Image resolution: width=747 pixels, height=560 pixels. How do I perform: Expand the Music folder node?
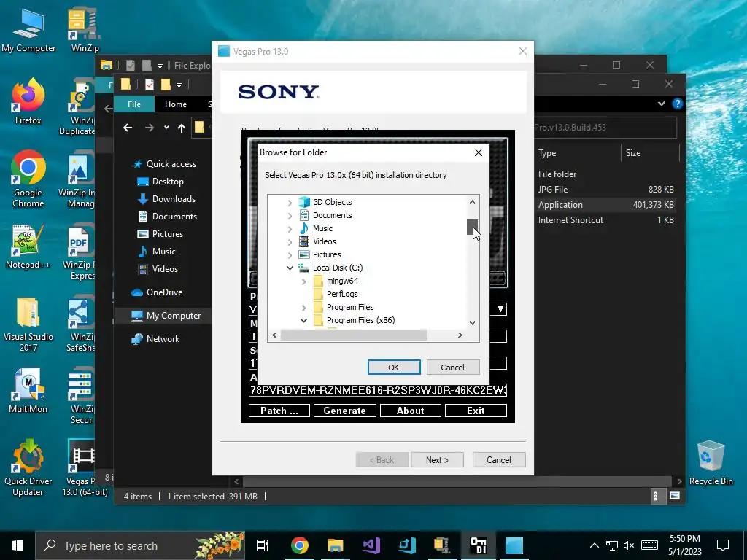(290, 228)
